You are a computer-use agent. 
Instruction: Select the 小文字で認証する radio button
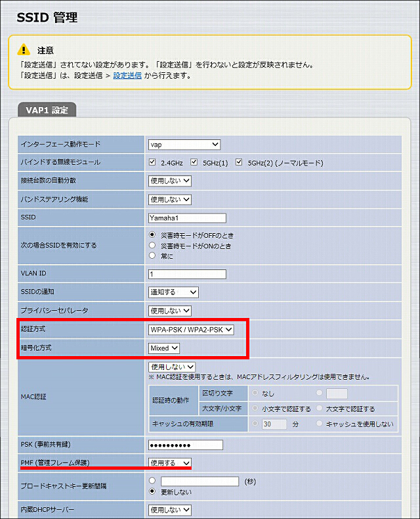pos(255,408)
